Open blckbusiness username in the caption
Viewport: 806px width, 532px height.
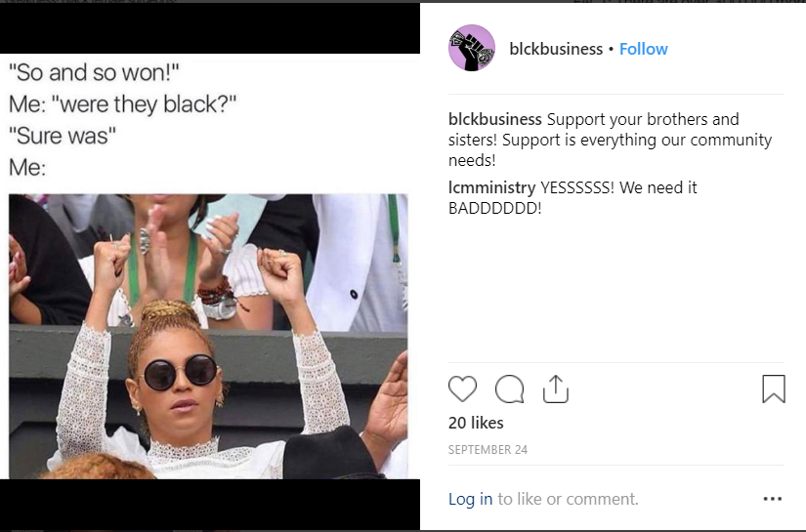pos(495,119)
